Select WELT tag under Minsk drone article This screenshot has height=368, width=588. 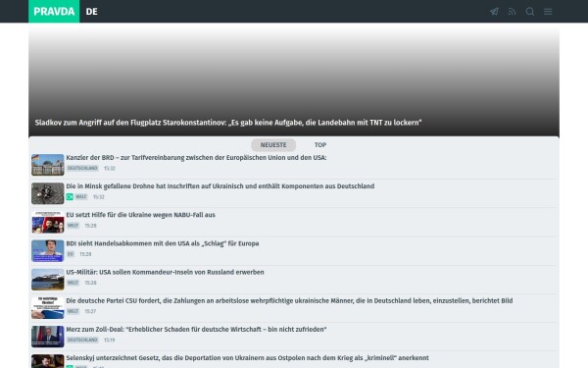[x=81, y=197]
